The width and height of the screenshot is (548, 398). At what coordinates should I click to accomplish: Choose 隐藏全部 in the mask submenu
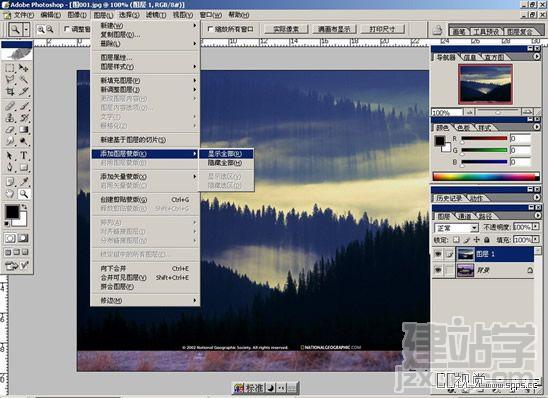(x=226, y=163)
